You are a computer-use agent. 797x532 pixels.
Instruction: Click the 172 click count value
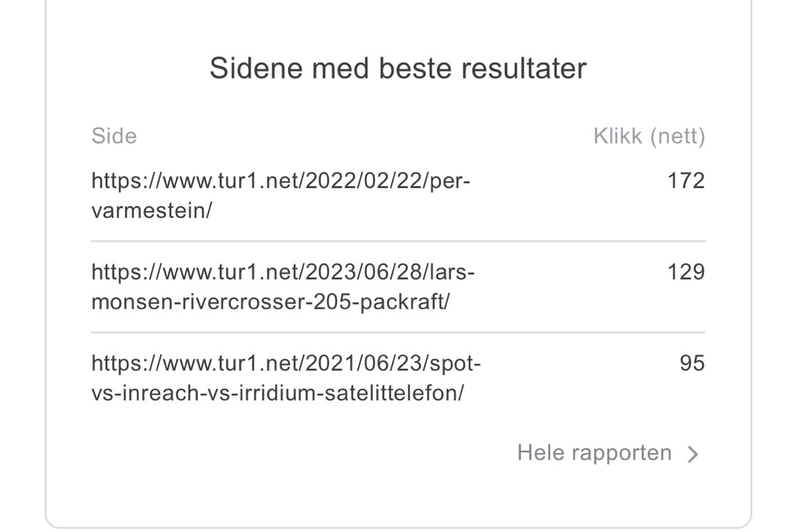click(x=686, y=181)
